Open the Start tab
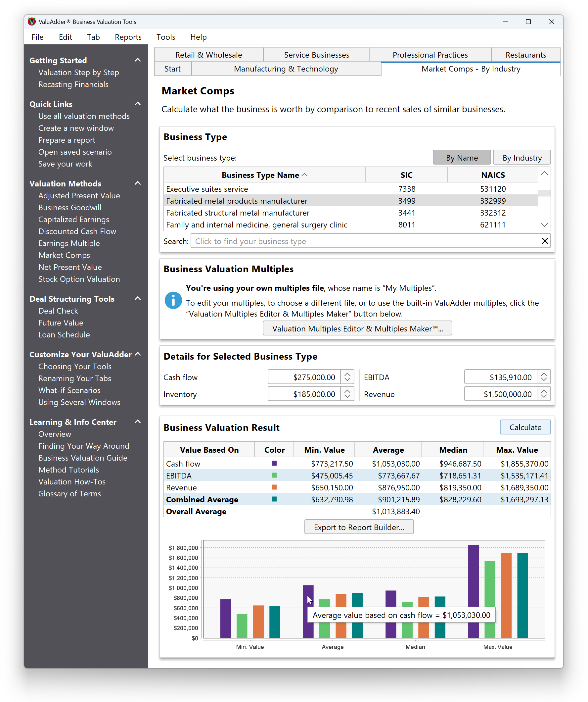Screen dimensions: 588x702 172,69
